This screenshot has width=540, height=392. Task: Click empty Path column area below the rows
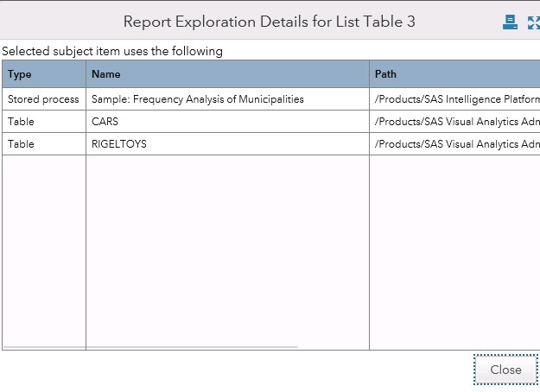click(454, 250)
